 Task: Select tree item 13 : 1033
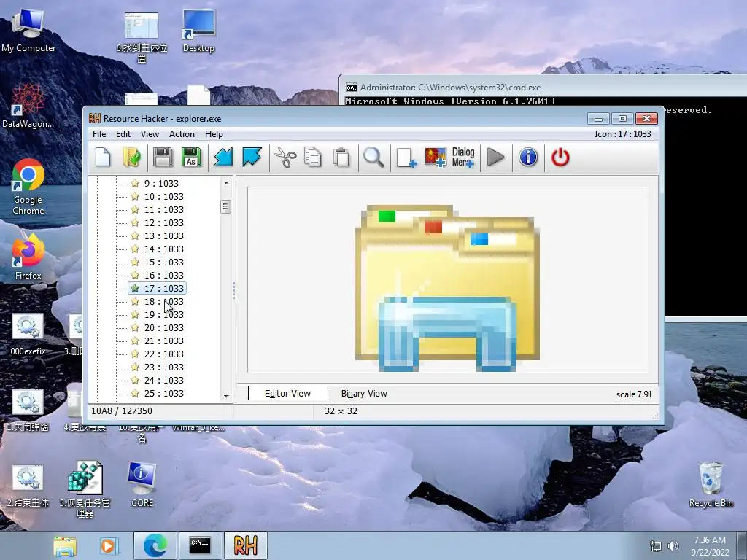[x=164, y=236]
